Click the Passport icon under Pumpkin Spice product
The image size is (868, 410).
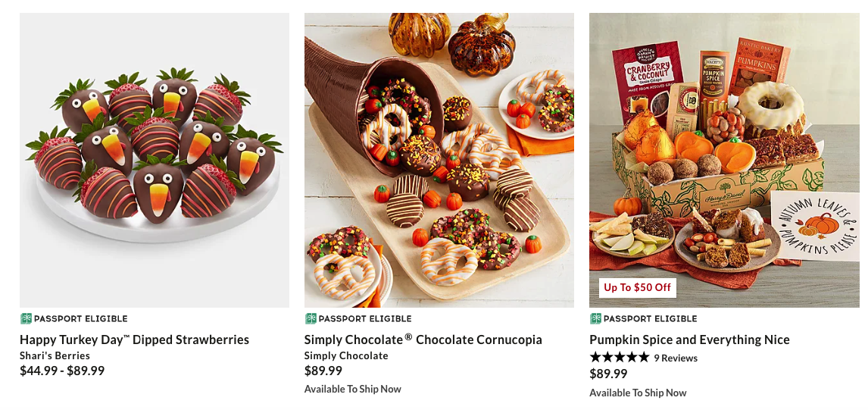(x=595, y=318)
